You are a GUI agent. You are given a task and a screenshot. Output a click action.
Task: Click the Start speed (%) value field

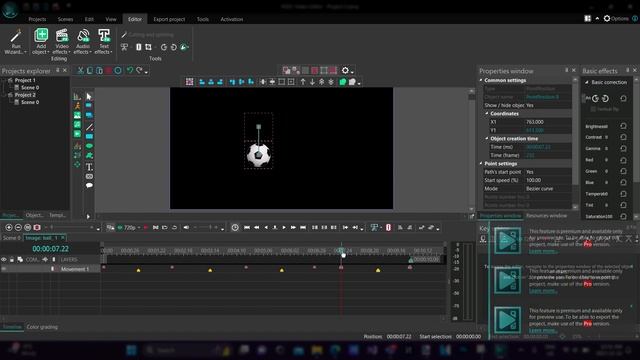click(x=548, y=180)
